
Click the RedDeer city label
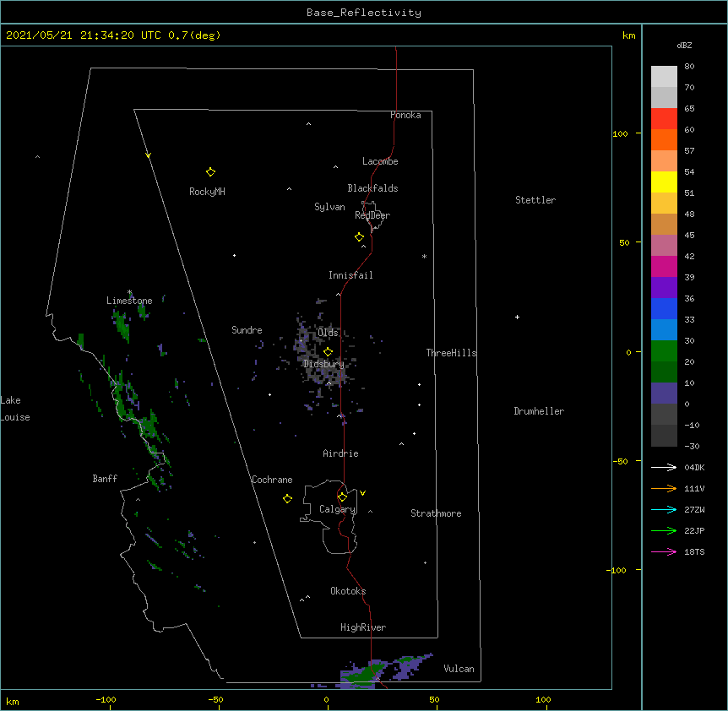coord(372,215)
